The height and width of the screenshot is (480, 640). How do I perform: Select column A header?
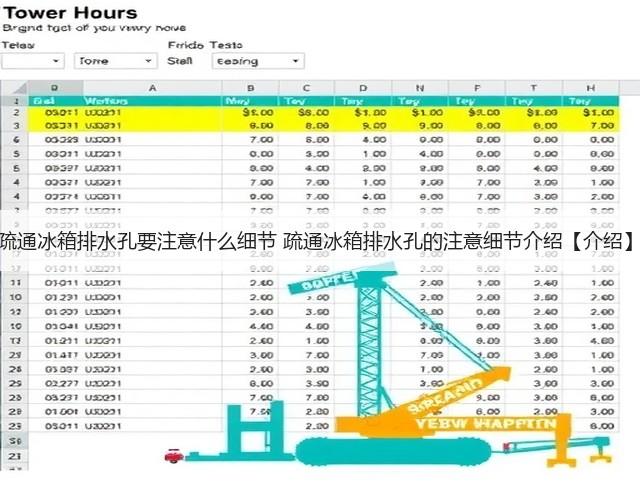pos(152,88)
